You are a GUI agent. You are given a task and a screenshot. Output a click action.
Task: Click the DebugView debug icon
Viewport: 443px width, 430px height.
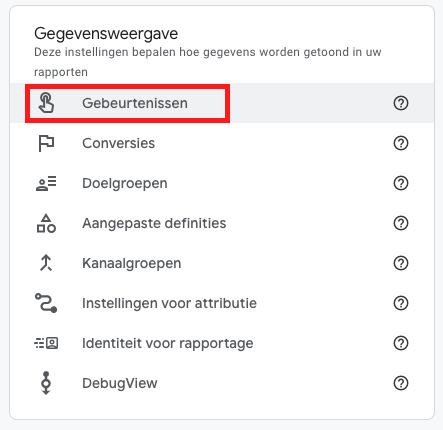click(x=46, y=383)
